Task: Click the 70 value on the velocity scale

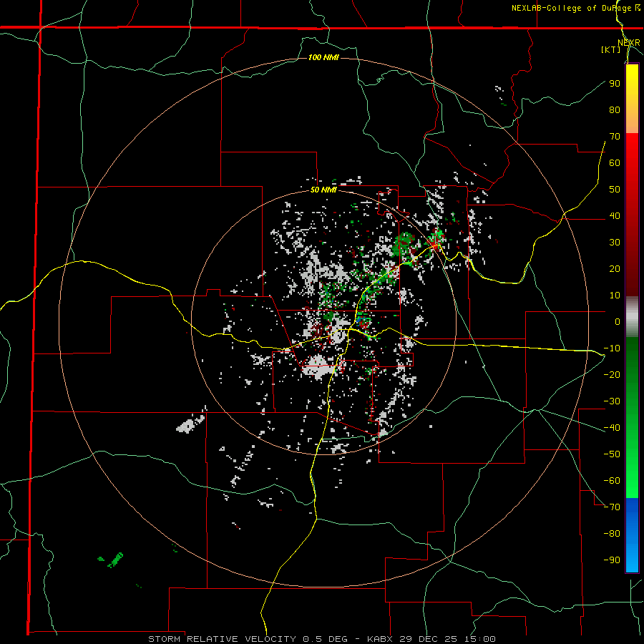Action: click(x=615, y=137)
